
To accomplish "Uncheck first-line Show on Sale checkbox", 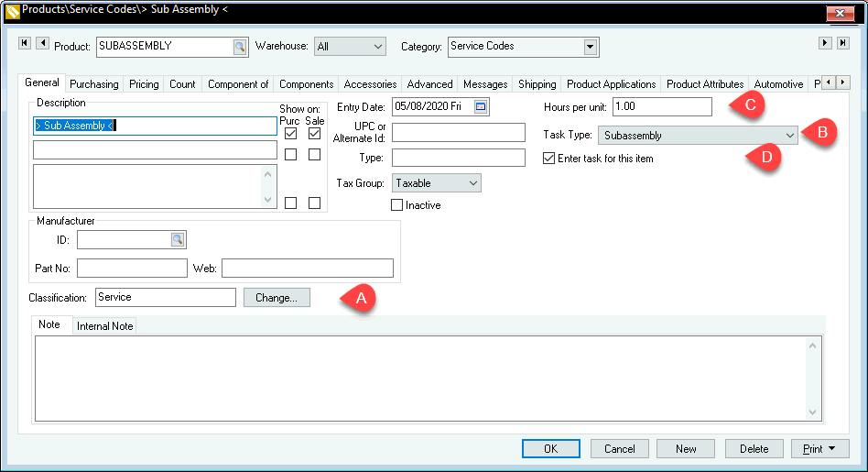I will tap(314, 134).
